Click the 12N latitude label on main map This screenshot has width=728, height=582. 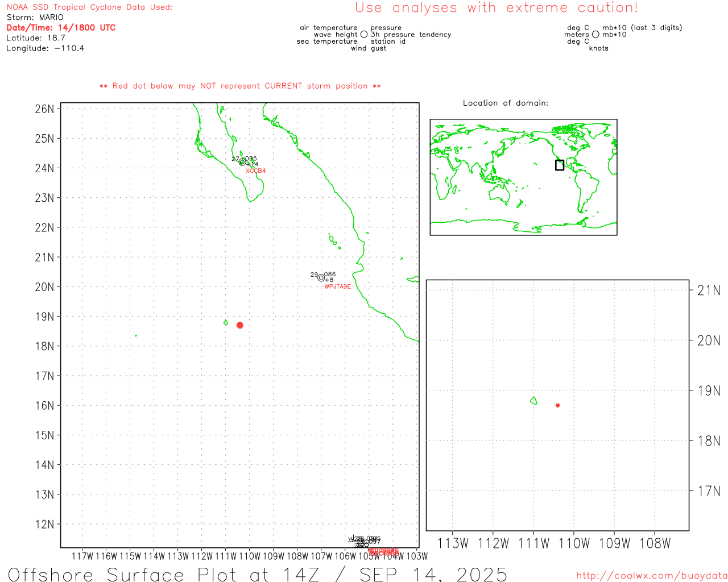45,524
